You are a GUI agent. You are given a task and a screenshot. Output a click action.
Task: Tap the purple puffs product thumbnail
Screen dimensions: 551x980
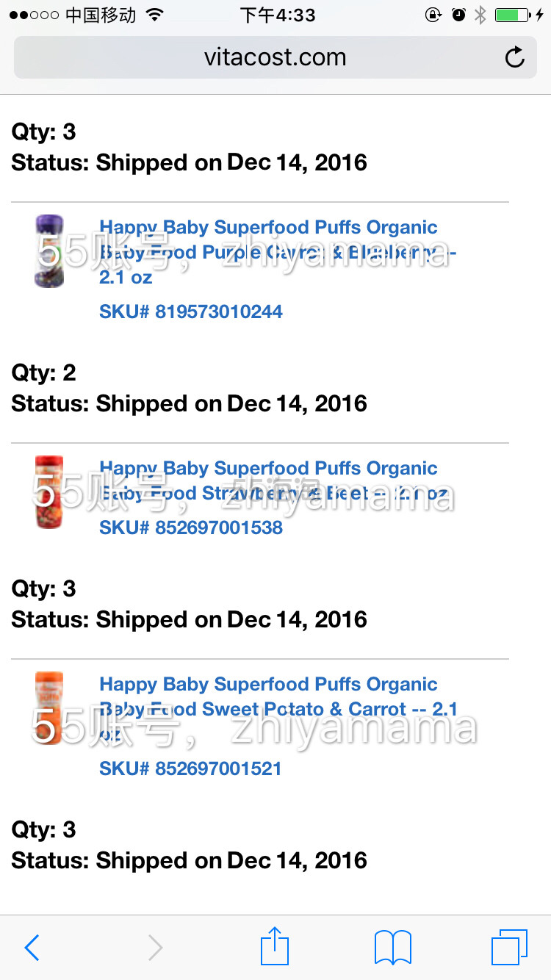coord(49,251)
